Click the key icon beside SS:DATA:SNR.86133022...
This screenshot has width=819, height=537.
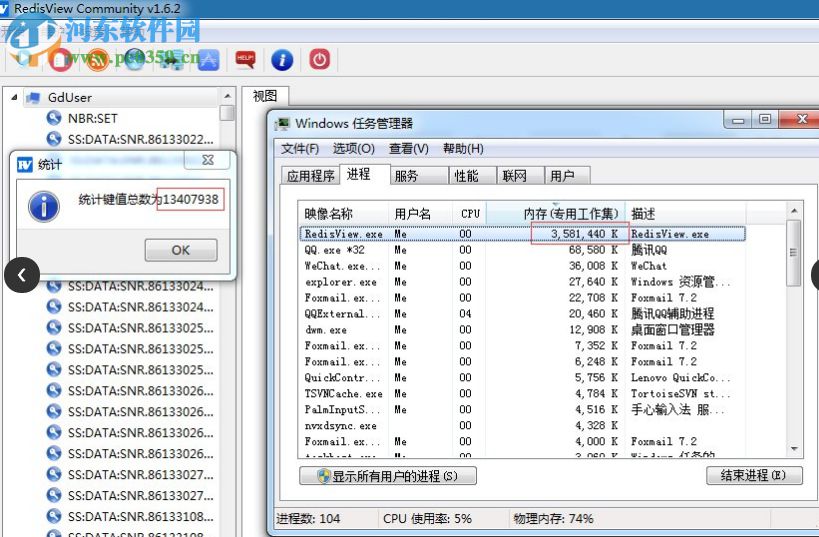(x=54, y=139)
